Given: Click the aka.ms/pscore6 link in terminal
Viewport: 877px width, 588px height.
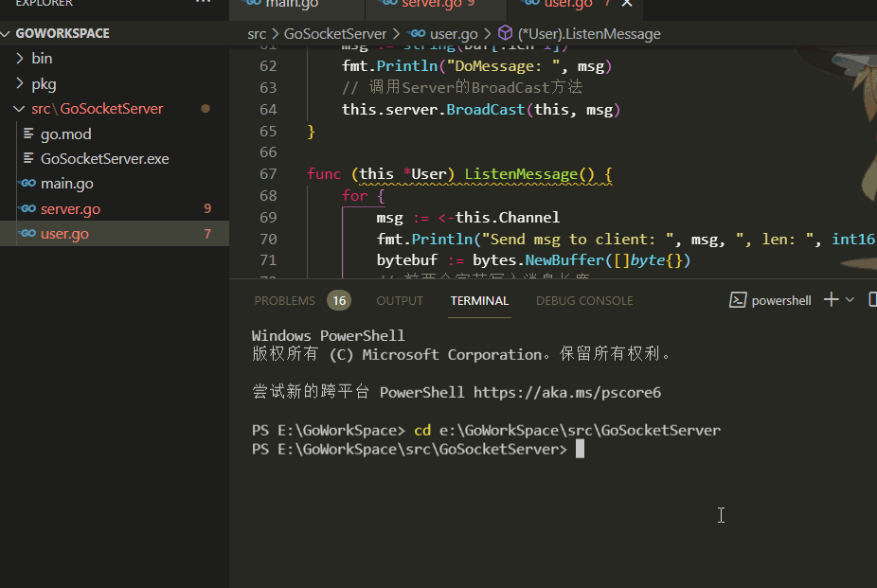Looking at the screenshot, I should 567,392.
